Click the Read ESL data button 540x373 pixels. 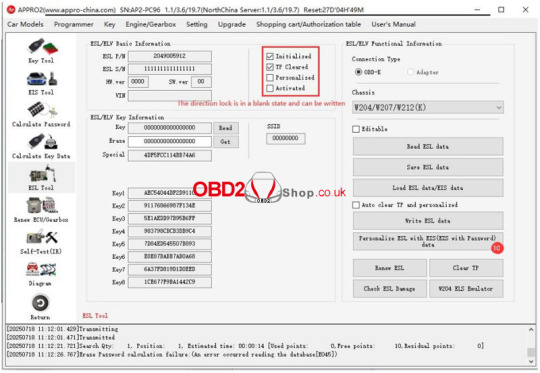point(428,146)
